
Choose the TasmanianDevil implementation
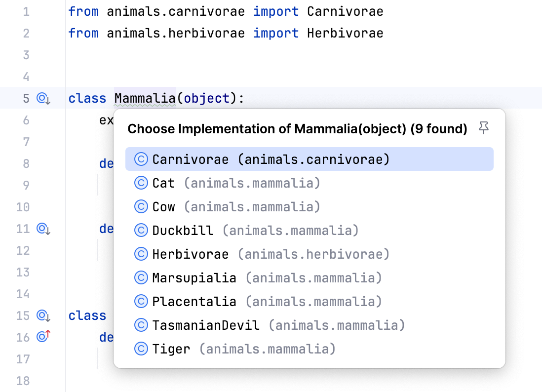[x=204, y=325]
